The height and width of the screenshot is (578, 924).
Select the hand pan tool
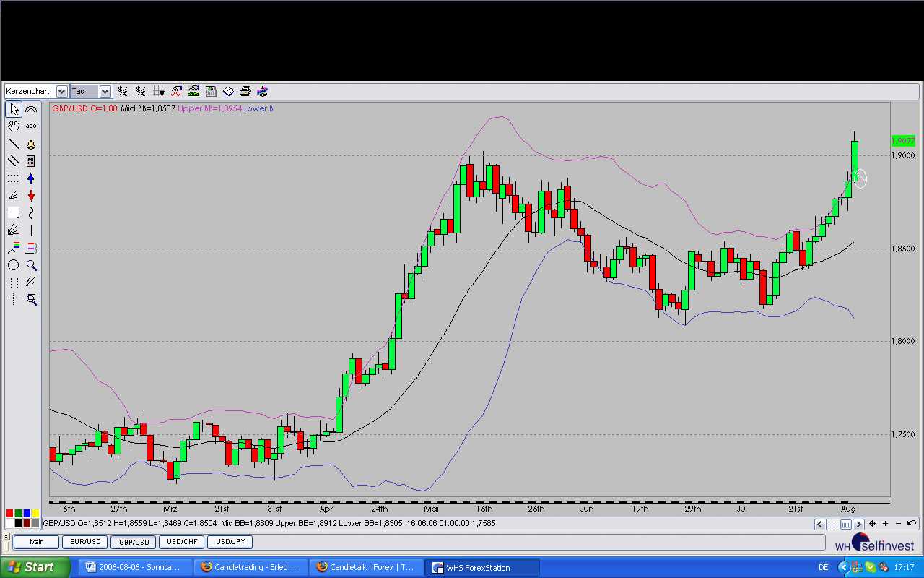[13, 126]
